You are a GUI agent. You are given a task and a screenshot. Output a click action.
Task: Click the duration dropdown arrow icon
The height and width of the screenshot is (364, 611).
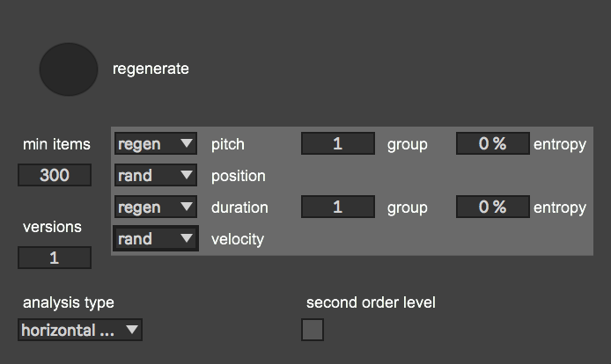(x=187, y=207)
